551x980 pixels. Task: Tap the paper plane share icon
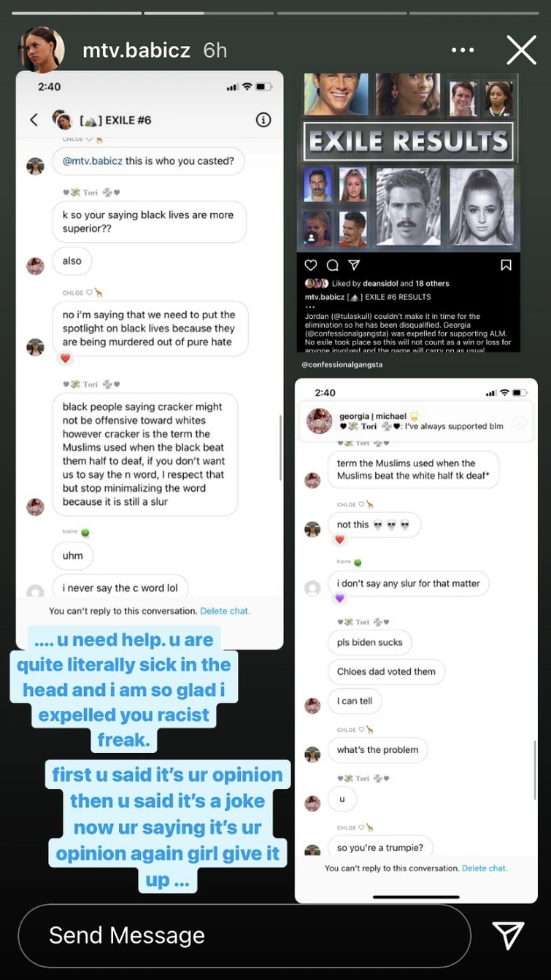pos(508,935)
